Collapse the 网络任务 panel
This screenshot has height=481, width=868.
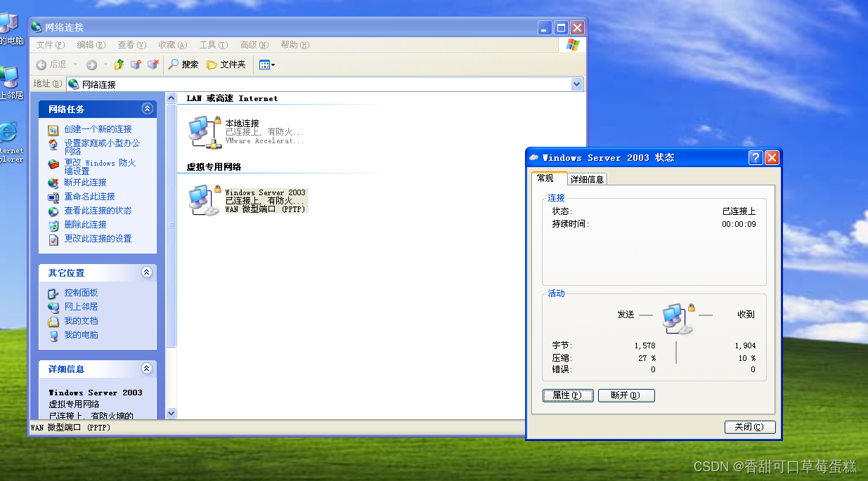(x=147, y=109)
